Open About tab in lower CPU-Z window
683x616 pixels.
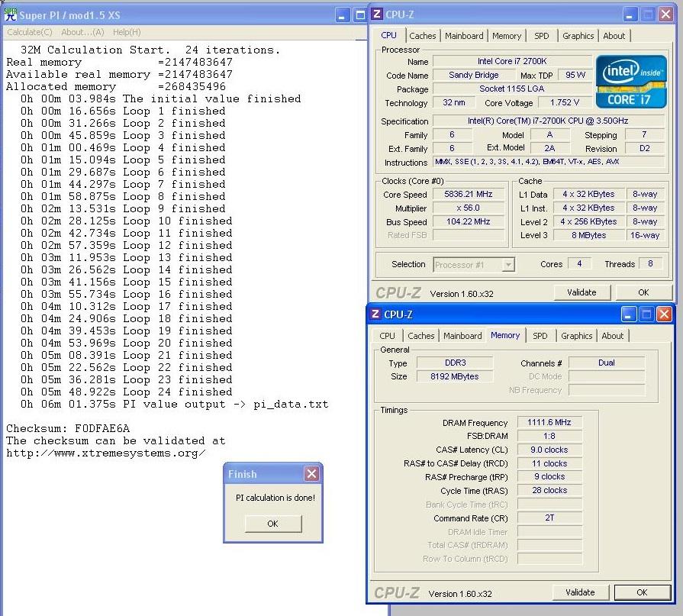pyautogui.click(x=613, y=336)
